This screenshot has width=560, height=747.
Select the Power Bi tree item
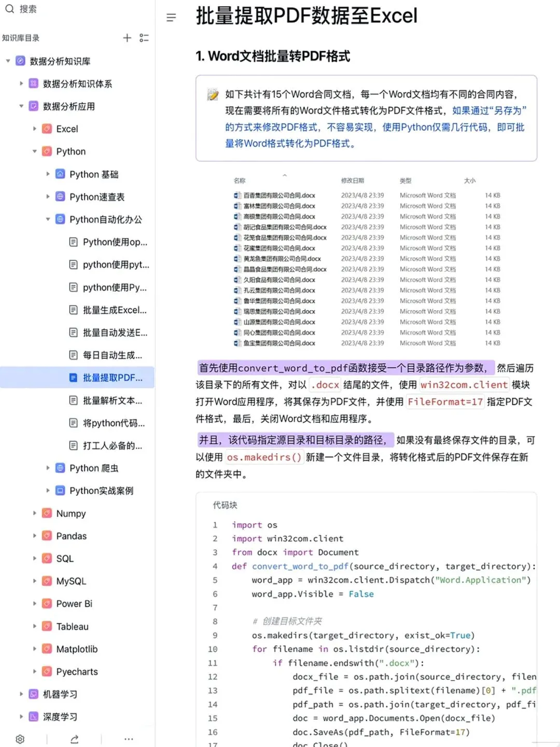click(74, 604)
